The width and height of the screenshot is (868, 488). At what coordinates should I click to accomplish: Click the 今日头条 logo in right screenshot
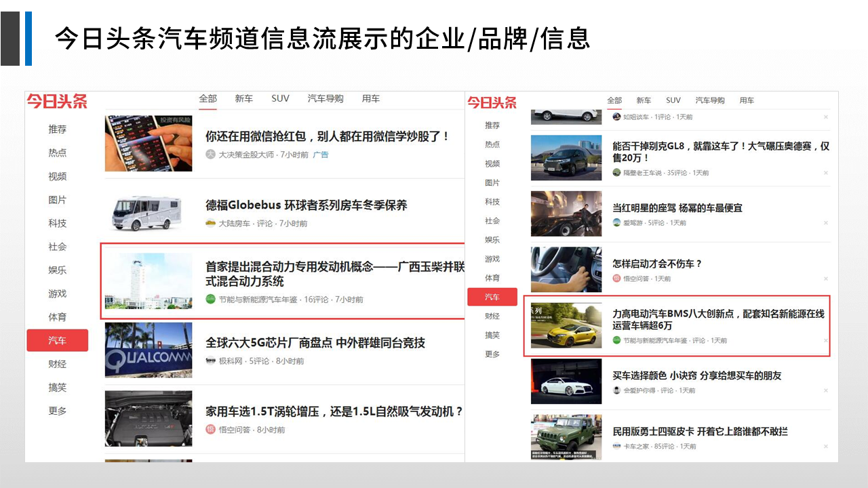click(492, 103)
